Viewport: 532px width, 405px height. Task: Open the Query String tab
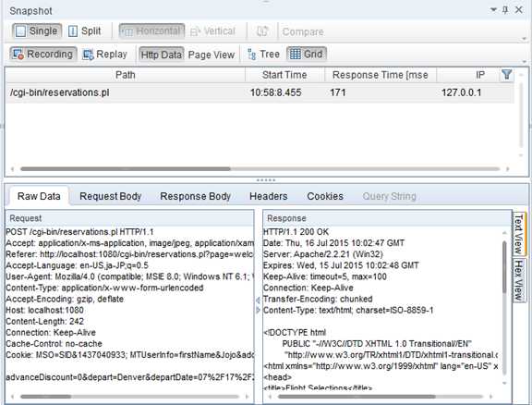(x=389, y=196)
